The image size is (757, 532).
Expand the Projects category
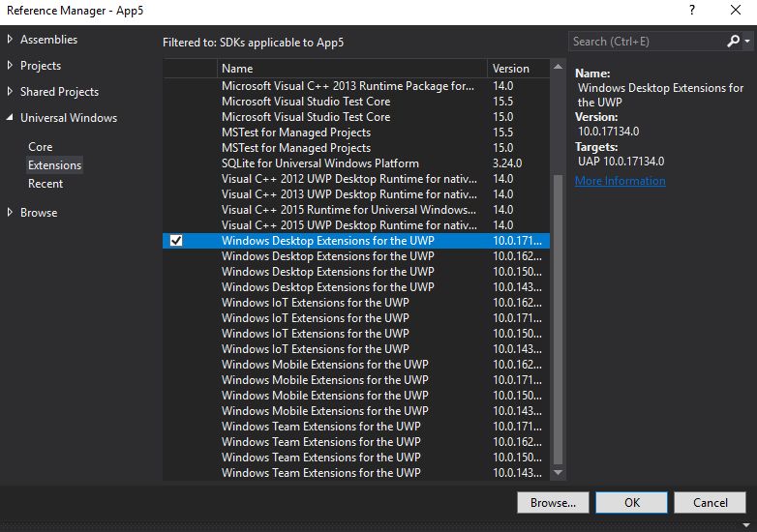click(10, 65)
